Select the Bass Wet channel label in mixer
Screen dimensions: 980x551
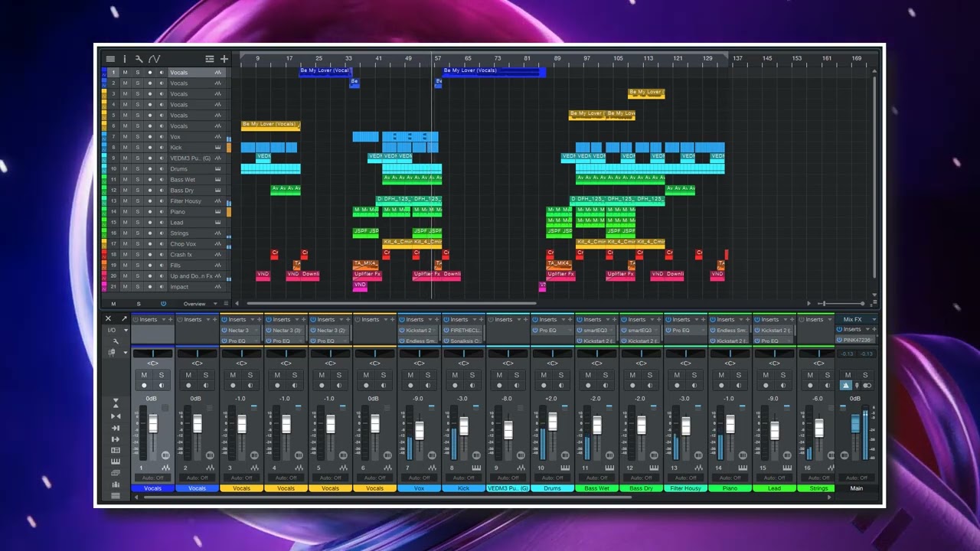[596, 488]
